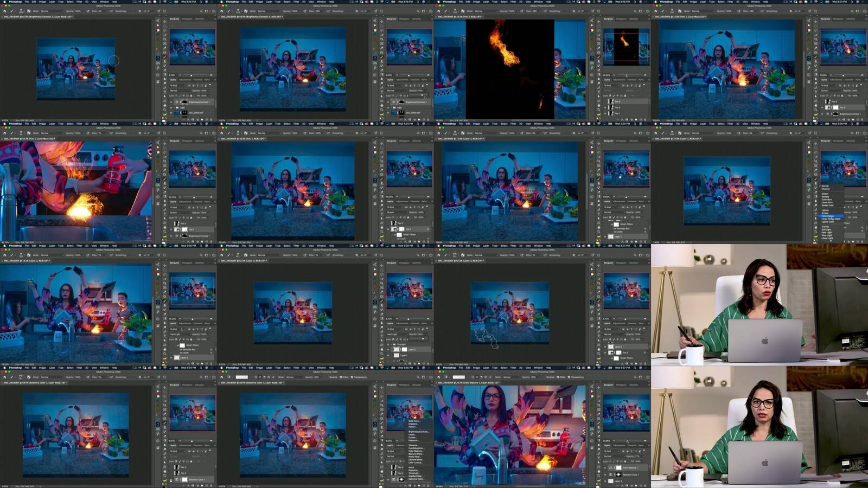Tick Transparency checkbox in adjustment-menu frame's gradient options

pos(352,377)
